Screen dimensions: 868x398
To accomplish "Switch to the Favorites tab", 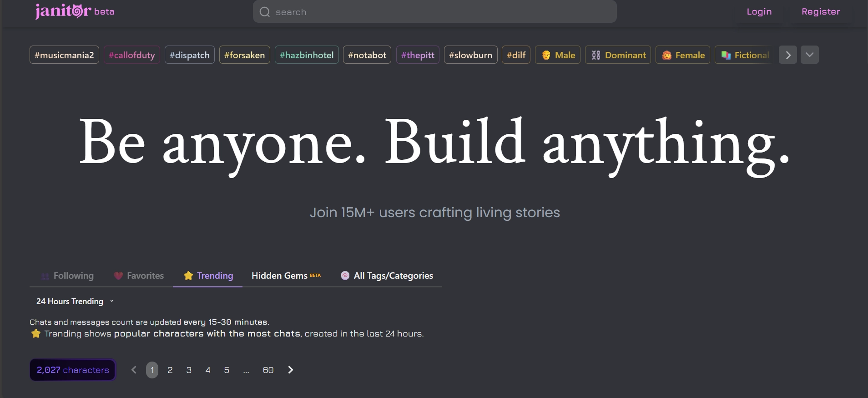I will tap(139, 276).
